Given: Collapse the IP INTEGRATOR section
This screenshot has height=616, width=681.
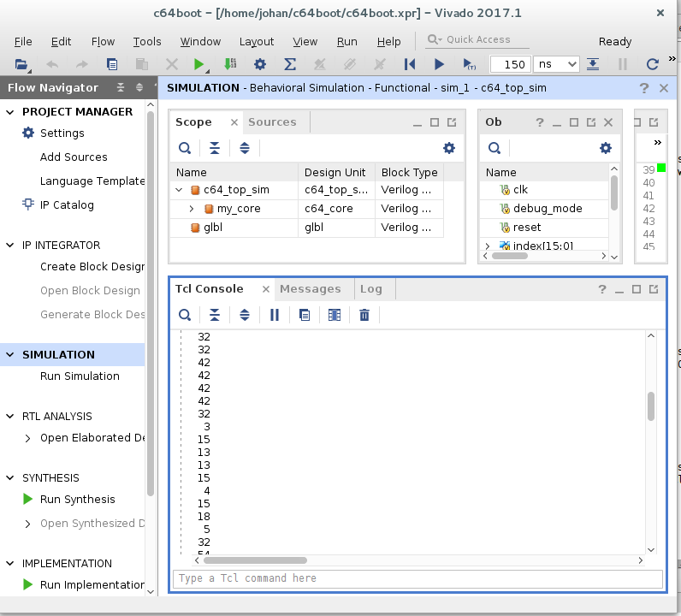Looking at the screenshot, I should pos(10,246).
